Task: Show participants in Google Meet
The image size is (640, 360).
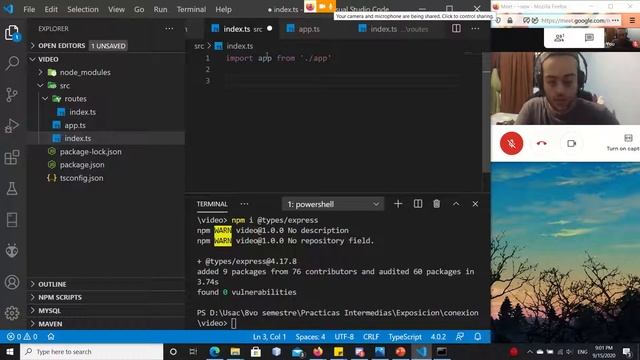Action: tap(559, 38)
